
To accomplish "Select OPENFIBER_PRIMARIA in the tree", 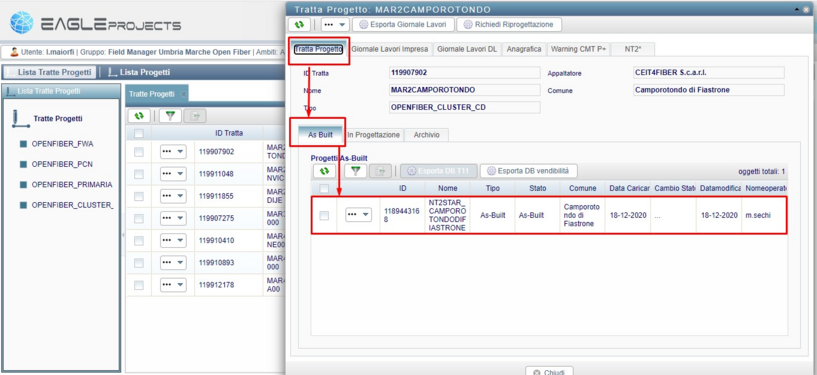I will pos(72,185).
